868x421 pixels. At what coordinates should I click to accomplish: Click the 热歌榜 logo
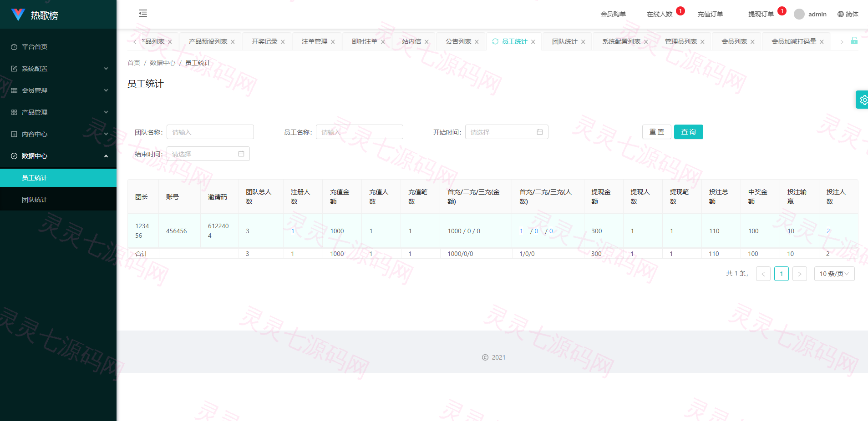[x=36, y=15]
